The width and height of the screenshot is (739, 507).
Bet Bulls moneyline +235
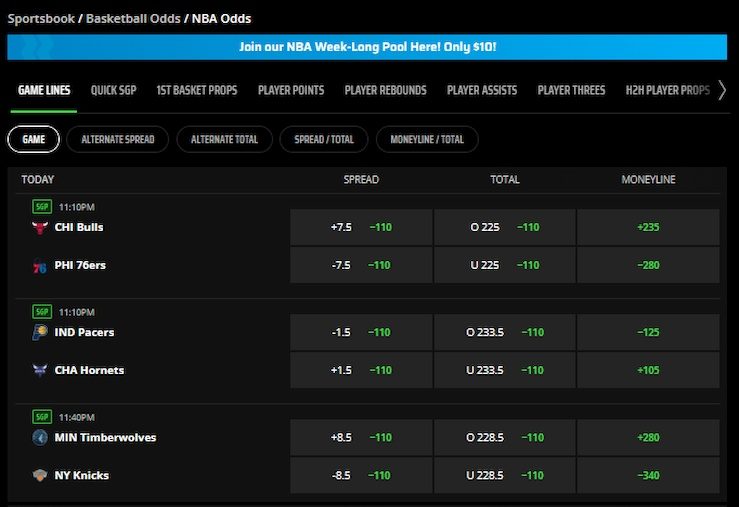point(649,227)
